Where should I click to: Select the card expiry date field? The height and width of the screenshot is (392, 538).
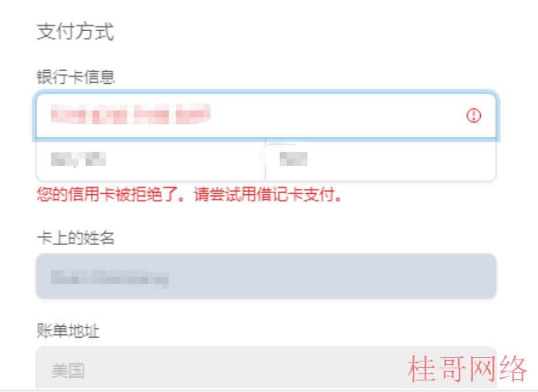point(151,159)
